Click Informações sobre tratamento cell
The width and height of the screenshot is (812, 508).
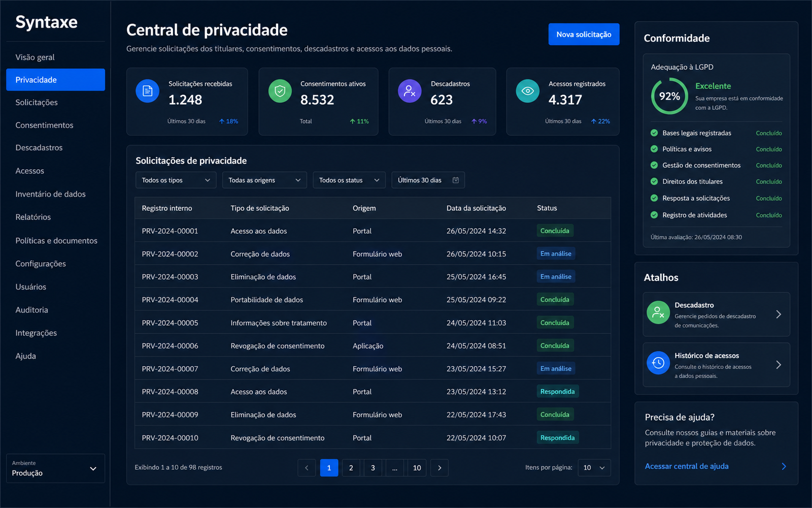[279, 323]
